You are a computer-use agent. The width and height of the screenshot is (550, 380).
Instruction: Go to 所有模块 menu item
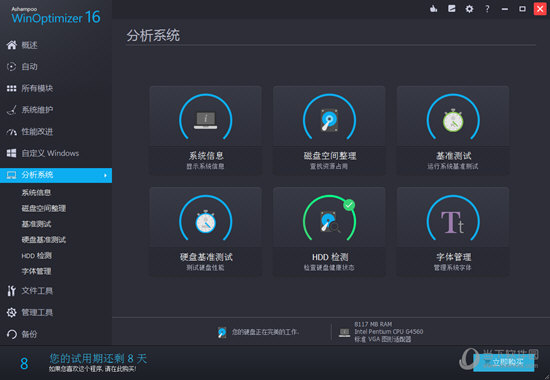[37, 88]
